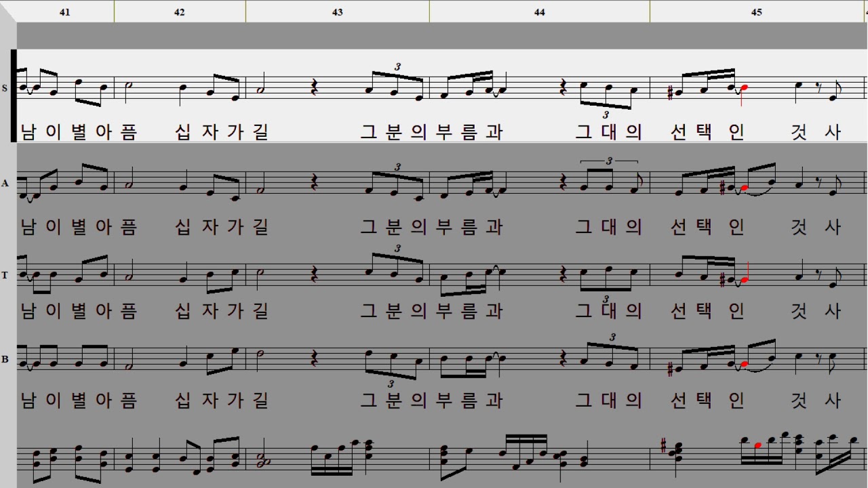Screen dimensions: 868x488
Task: Select the alto staff label A
Action: click(5, 183)
